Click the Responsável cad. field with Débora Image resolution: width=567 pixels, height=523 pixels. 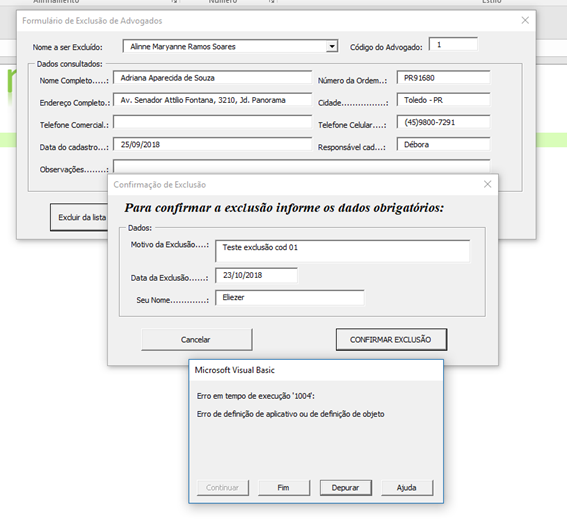(x=443, y=144)
